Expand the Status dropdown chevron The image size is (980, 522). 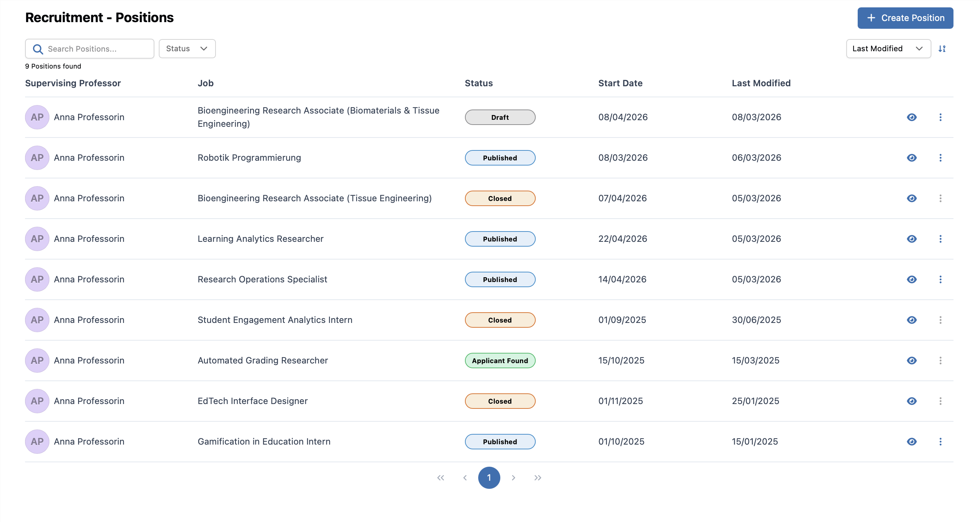pyautogui.click(x=204, y=48)
